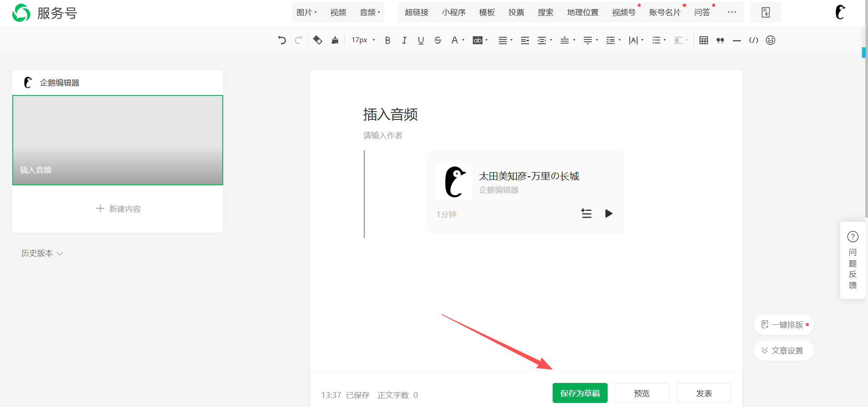Open the 超链接 menu item
The image size is (868, 407).
[416, 13]
